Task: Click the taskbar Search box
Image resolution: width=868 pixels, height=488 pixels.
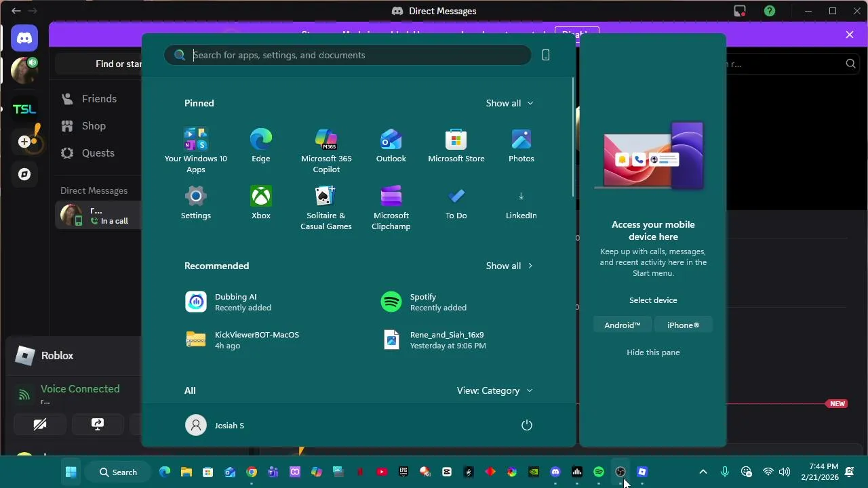Action: coord(119,472)
